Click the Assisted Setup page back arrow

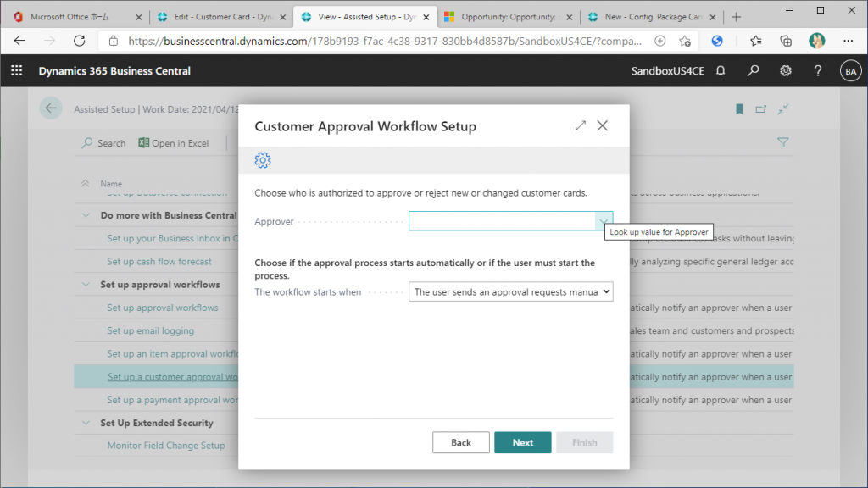click(x=51, y=108)
